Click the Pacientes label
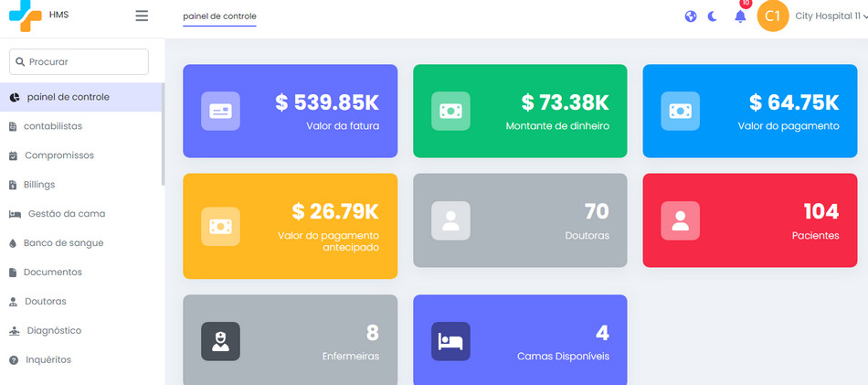This screenshot has height=385, width=868. click(x=815, y=235)
